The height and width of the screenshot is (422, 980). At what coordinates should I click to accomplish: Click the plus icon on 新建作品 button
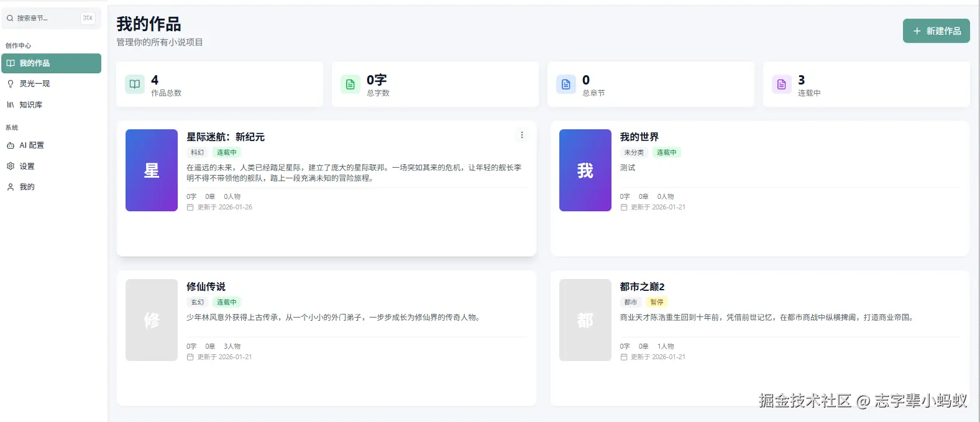click(x=917, y=31)
